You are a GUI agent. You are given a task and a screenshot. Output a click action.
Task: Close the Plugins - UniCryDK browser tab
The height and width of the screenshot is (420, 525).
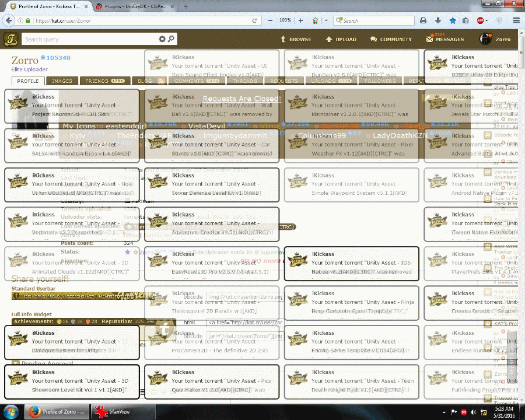172,6
